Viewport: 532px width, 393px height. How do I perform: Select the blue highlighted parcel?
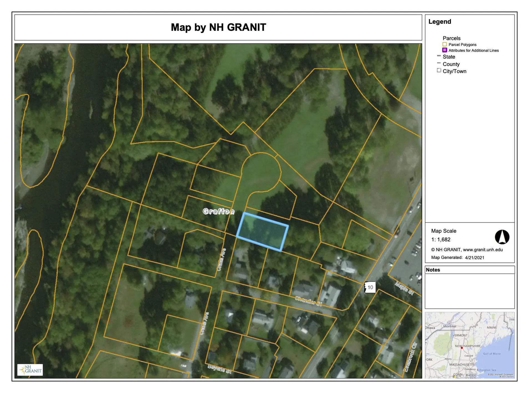tap(262, 232)
